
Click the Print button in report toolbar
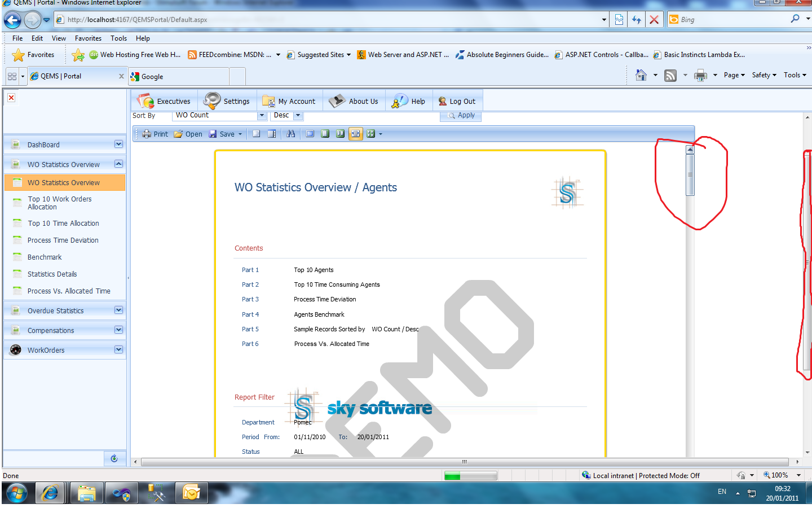tap(155, 134)
